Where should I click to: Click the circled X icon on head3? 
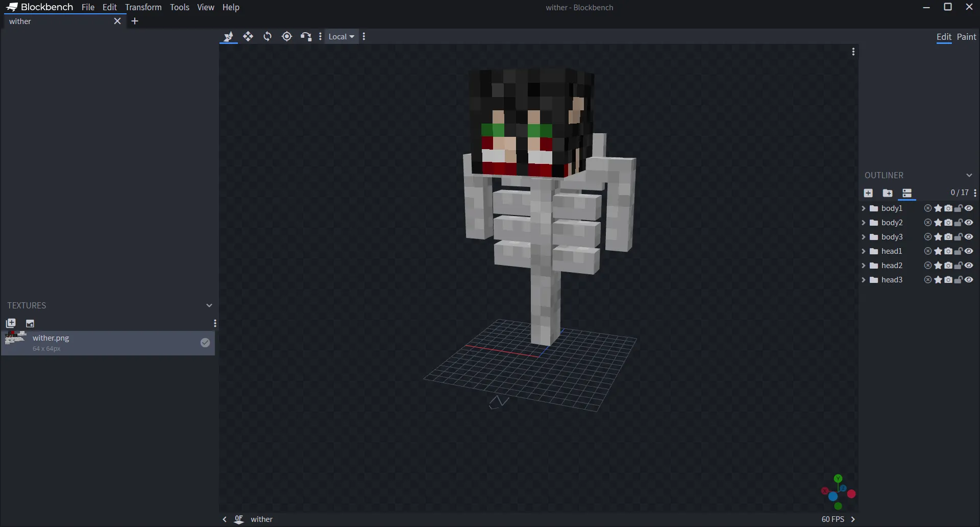tap(928, 280)
